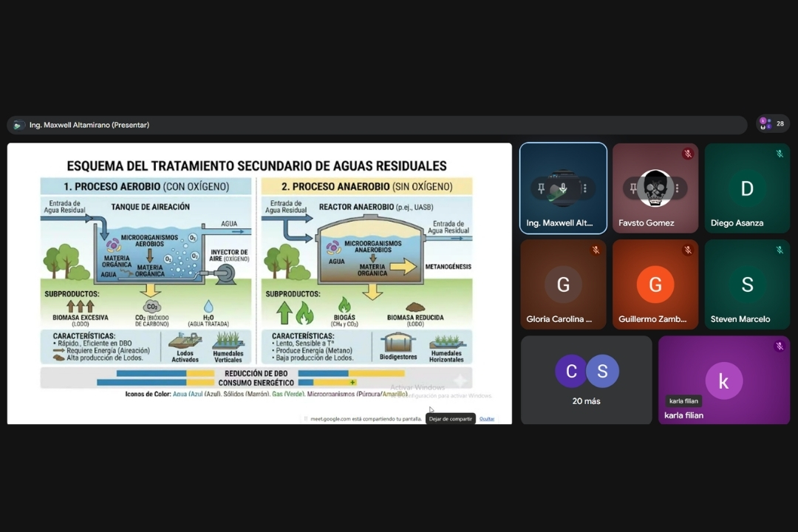Click the Guillermo Zamb... name label
The image size is (798, 532).
652,319
